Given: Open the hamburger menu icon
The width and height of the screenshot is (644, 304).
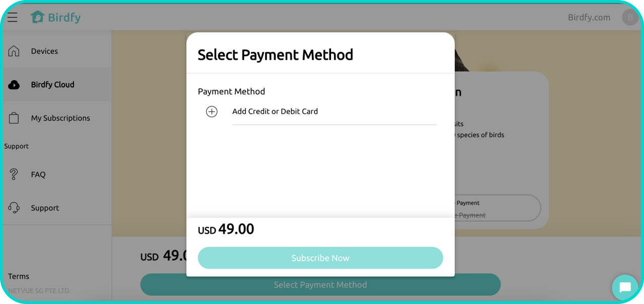Looking at the screenshot, I should pyautogui.click(x=13, y=18).
